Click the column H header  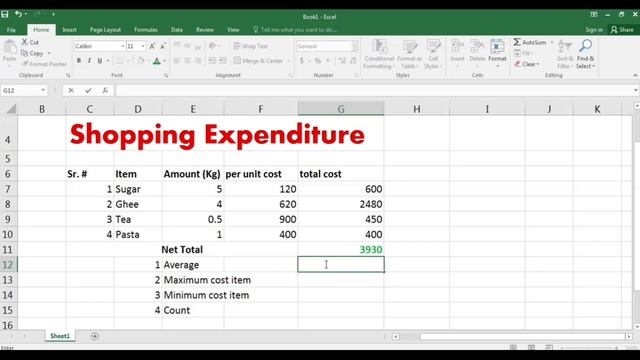pyautogui.click(x=417, y=109)
